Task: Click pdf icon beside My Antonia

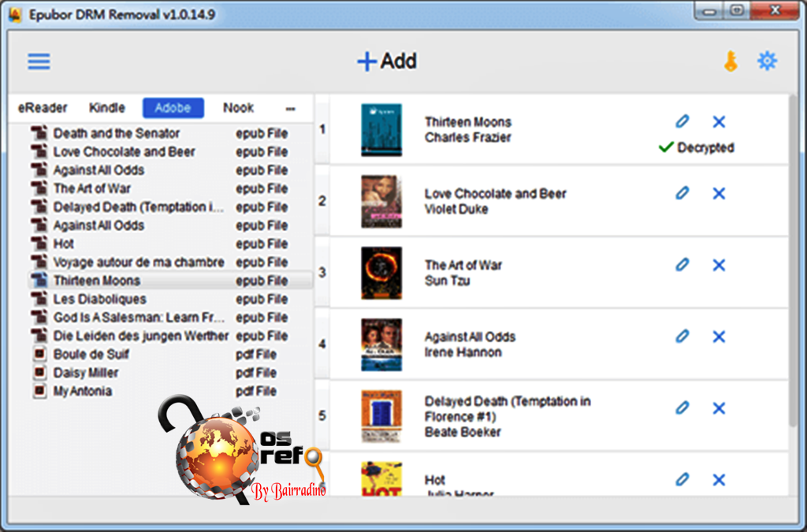Action: tap(39, 390)
